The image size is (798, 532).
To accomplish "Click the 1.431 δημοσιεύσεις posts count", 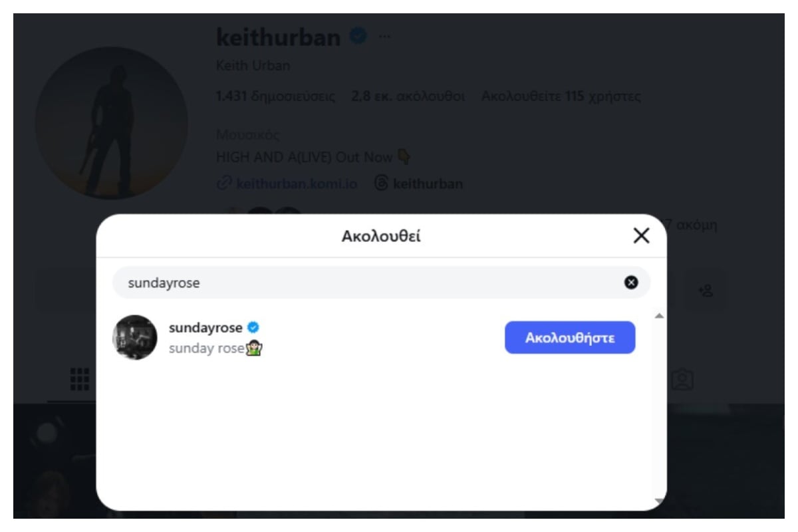I will tap(276, 96).
